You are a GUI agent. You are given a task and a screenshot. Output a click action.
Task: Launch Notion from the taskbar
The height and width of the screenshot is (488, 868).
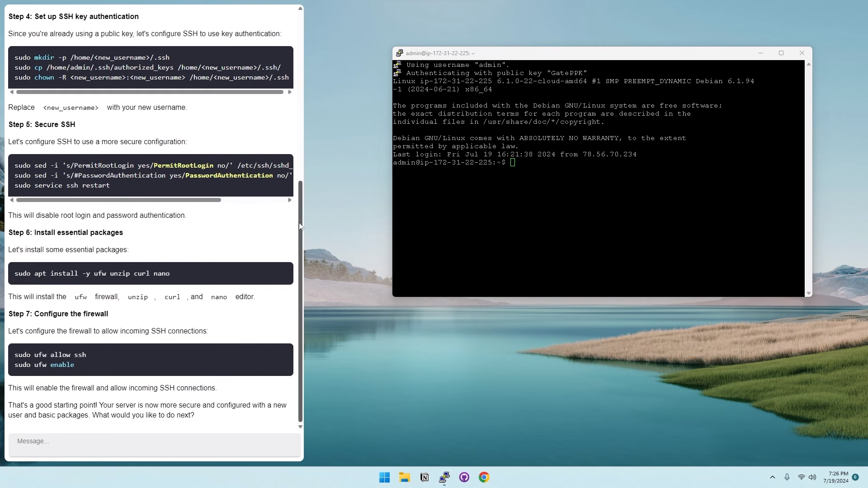pos(425,477)
